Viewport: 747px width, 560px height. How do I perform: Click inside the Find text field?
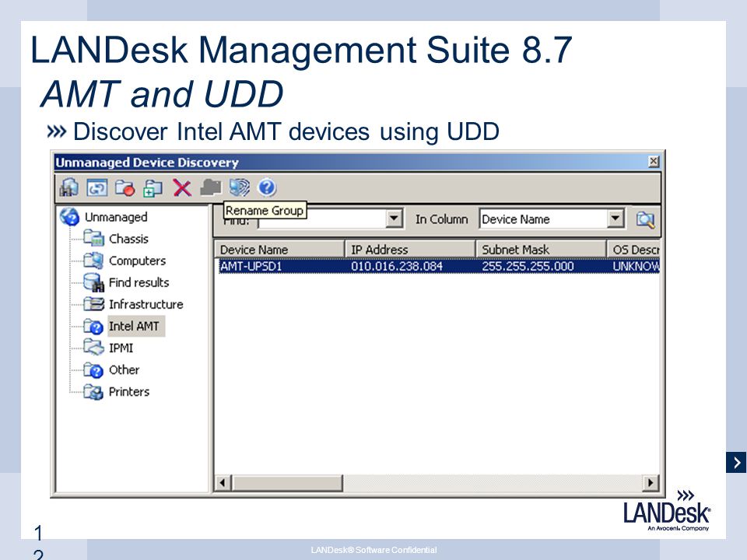point(322,220)
